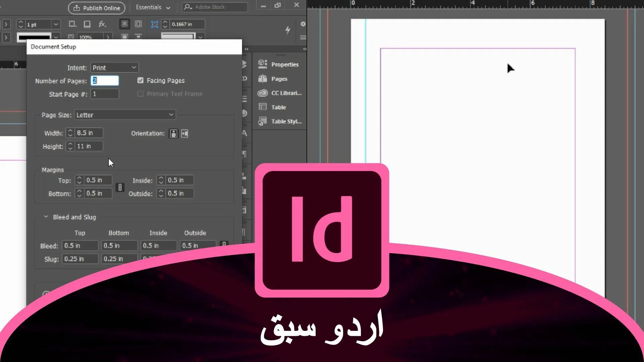Screen dimensions: 644x362
Task: Click the Height 11 in field
Action: tap(89, 146)
